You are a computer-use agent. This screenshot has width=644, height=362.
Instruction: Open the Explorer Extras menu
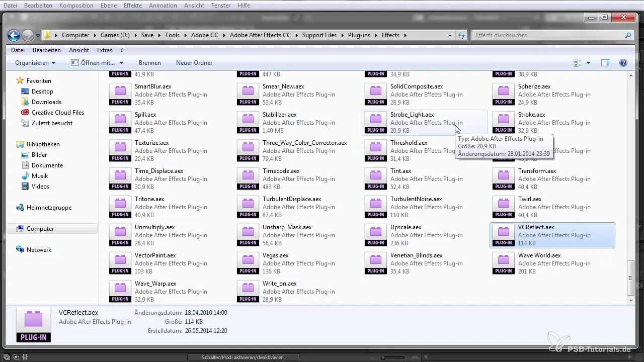105,50
